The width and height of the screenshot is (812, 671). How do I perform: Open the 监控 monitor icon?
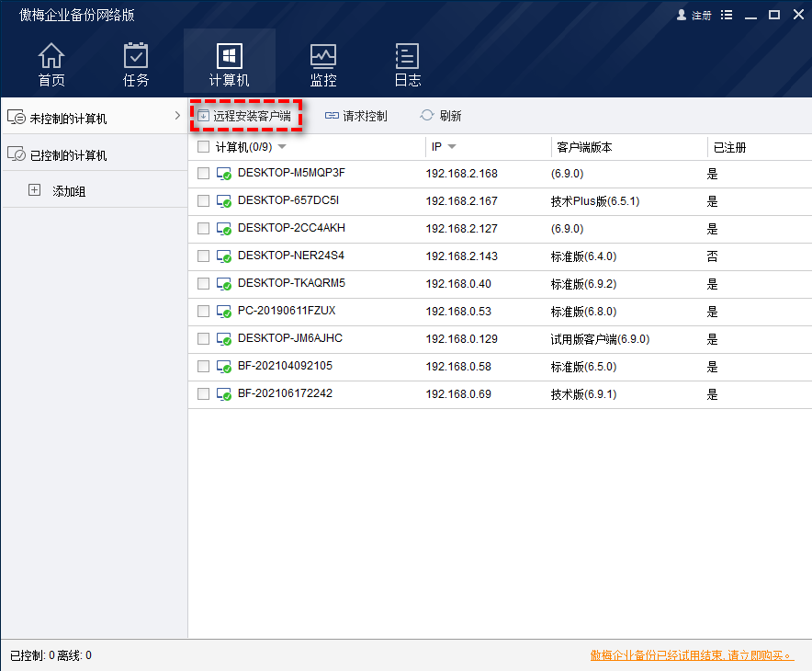tap(323, 56)
